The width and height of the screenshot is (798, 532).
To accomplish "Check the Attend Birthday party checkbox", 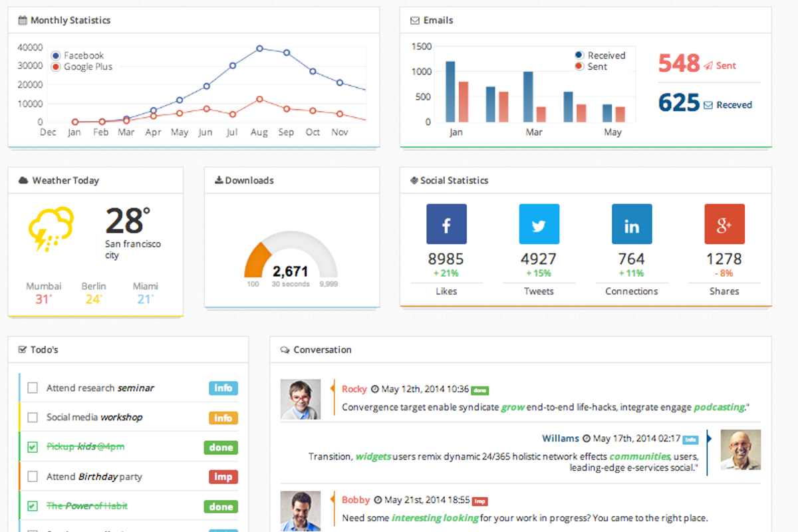I will (33, 477).
